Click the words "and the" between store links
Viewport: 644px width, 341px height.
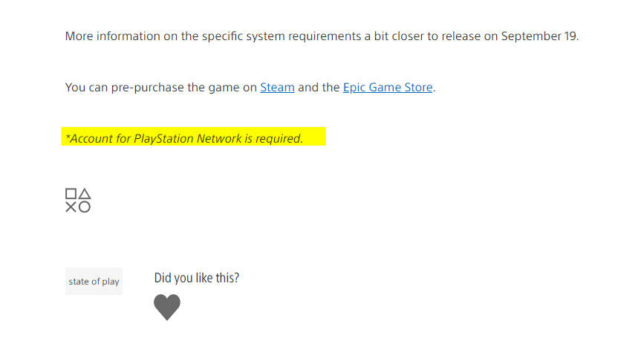click(319, 87)
